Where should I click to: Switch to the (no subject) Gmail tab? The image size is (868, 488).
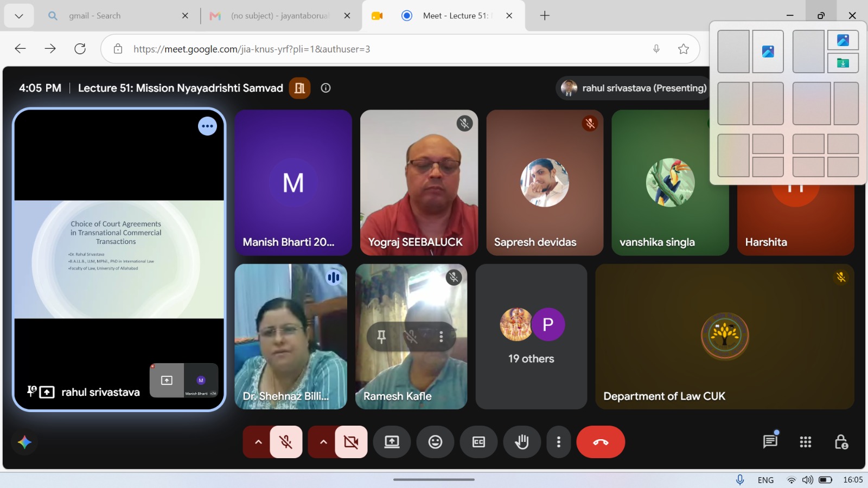279,16
